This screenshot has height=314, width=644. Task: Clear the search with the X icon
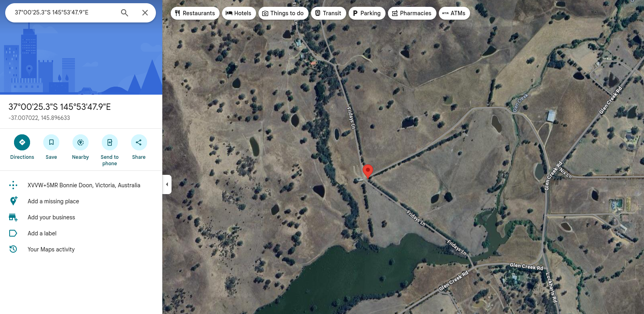145,13
